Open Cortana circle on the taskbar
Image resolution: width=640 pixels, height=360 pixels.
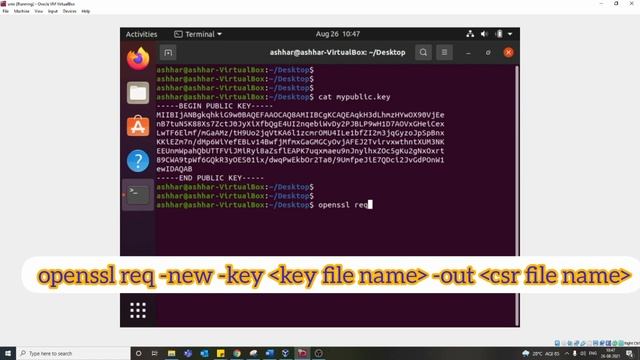(x=138, y=353)
